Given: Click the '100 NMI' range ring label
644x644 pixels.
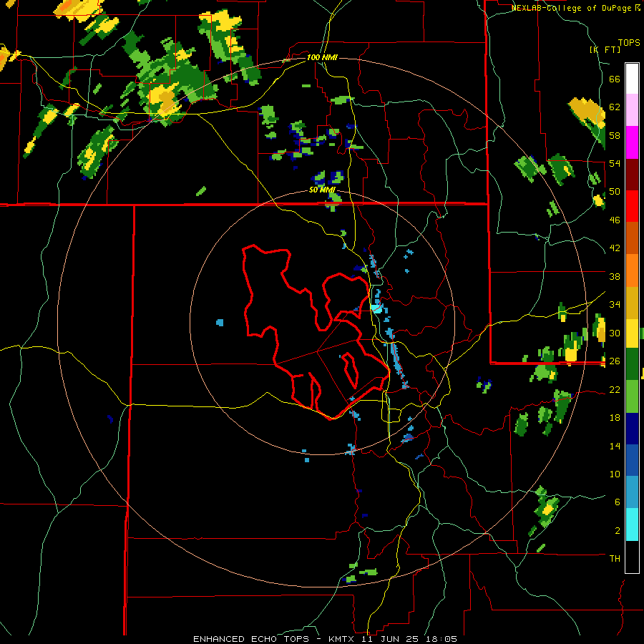Looking at the screenshot, I should (x=322, y=57).
